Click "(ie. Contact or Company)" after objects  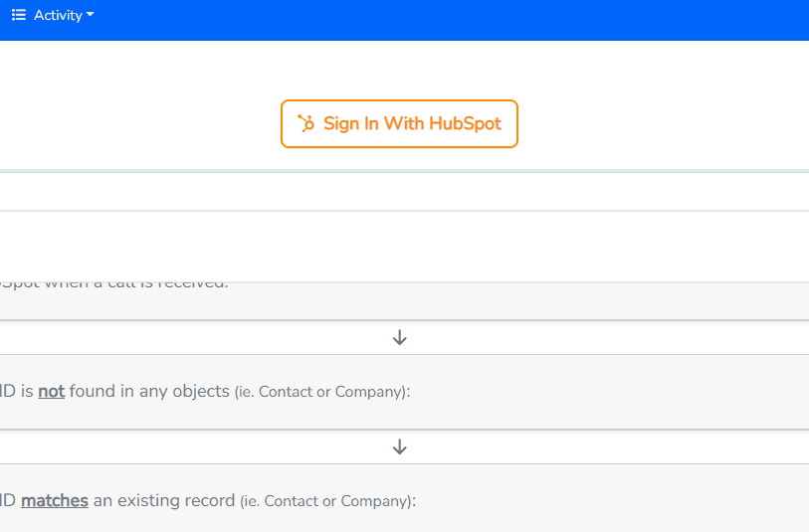(322, 392)
